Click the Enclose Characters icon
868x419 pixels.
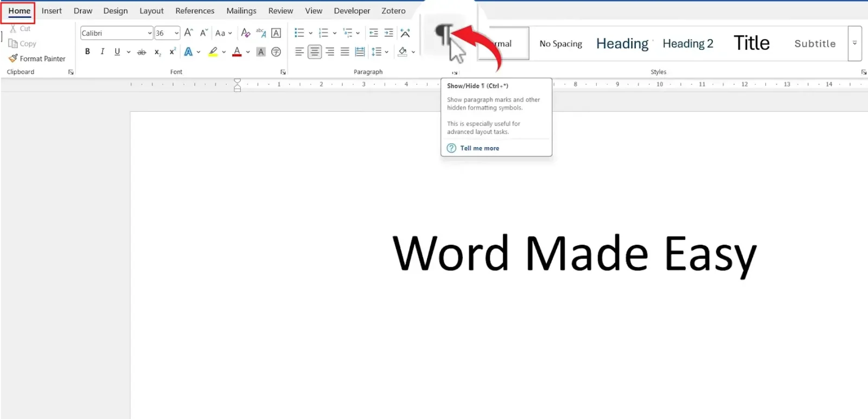(276, 52)
